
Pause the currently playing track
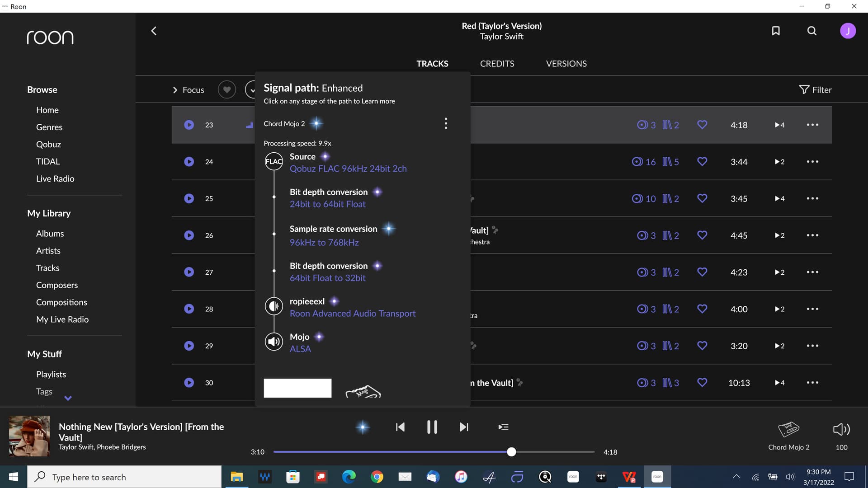tap(432, 427)
